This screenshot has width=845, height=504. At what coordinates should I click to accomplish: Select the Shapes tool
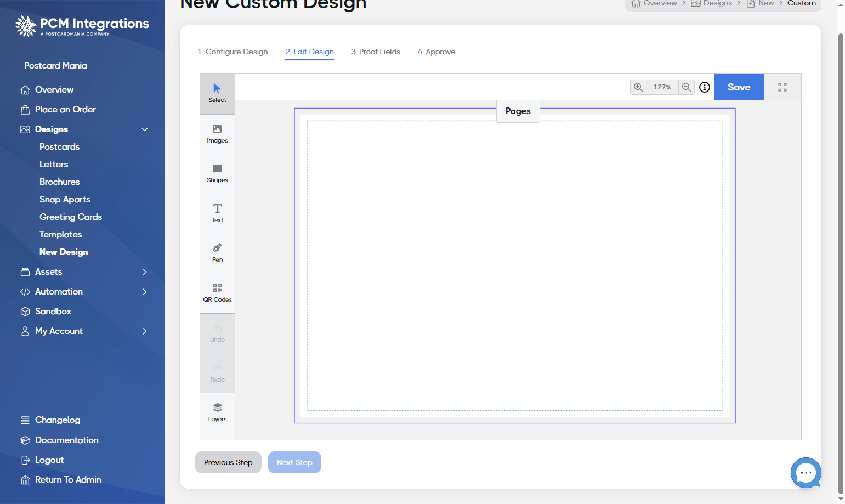point(217,173)
